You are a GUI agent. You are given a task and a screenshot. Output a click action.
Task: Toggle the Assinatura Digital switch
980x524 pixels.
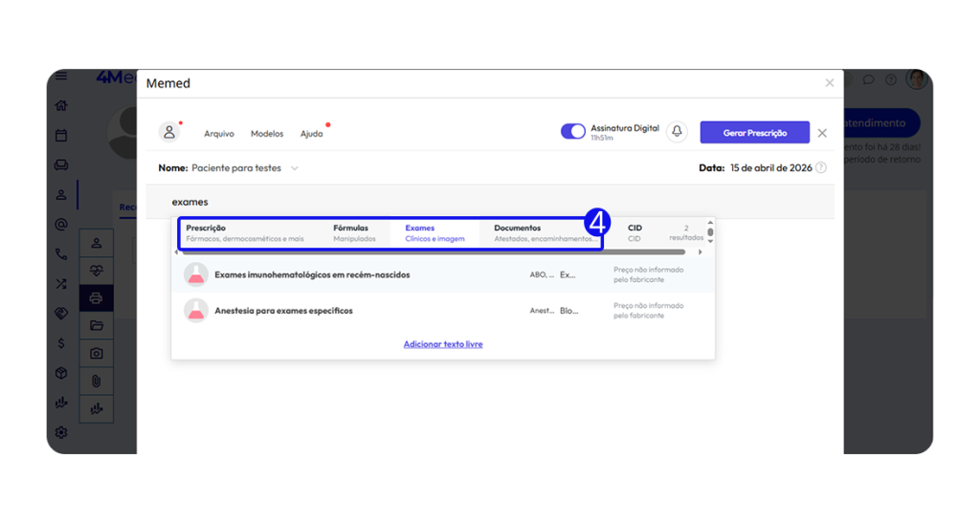pos(572,132)
